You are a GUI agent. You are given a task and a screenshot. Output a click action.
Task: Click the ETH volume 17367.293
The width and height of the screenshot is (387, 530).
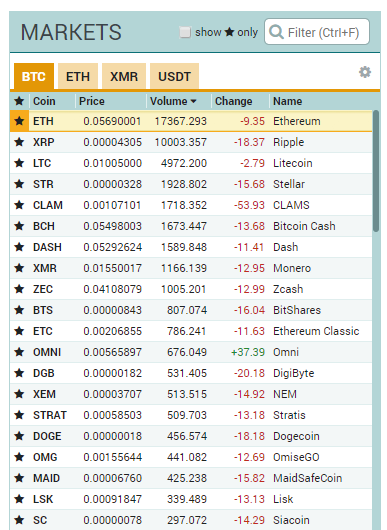pos(180,121)
